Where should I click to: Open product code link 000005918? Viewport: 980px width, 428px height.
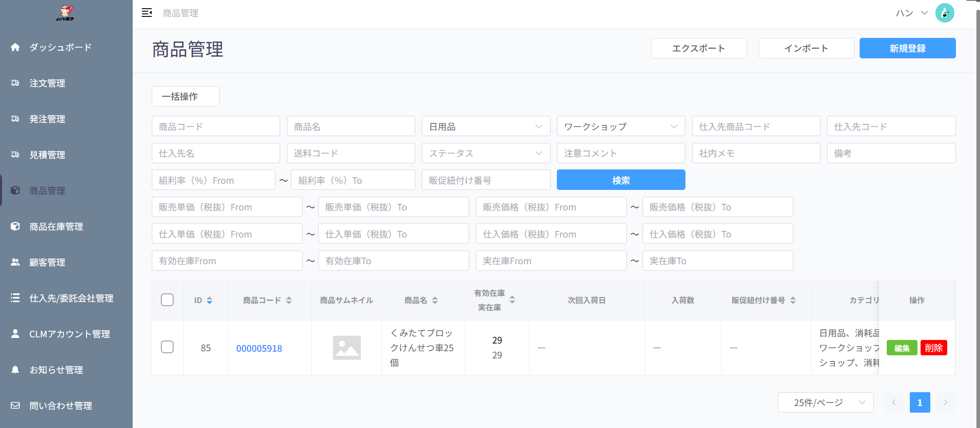[x=259, y=348]
